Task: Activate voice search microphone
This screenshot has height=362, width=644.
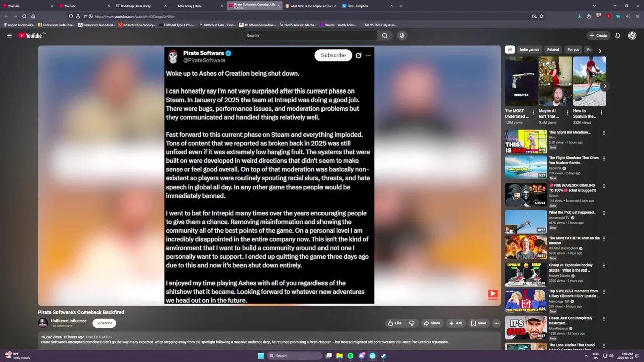Action: (x=401, y=35)
